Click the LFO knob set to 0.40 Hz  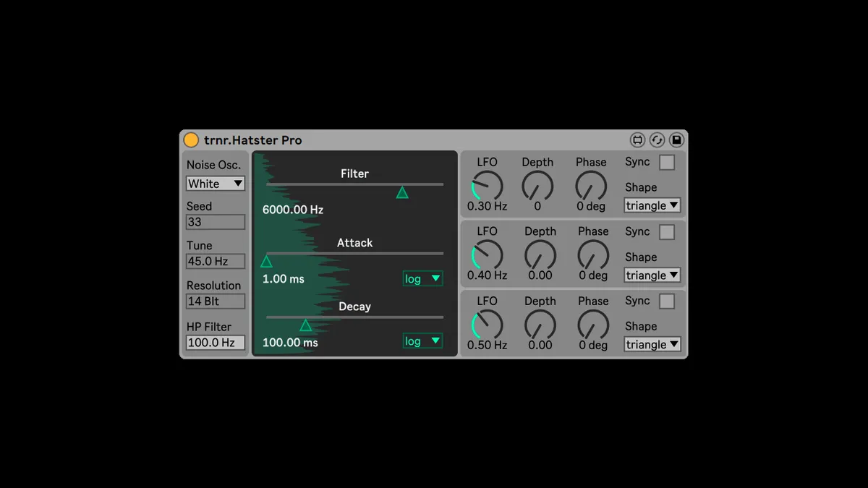tap(487, 255)
